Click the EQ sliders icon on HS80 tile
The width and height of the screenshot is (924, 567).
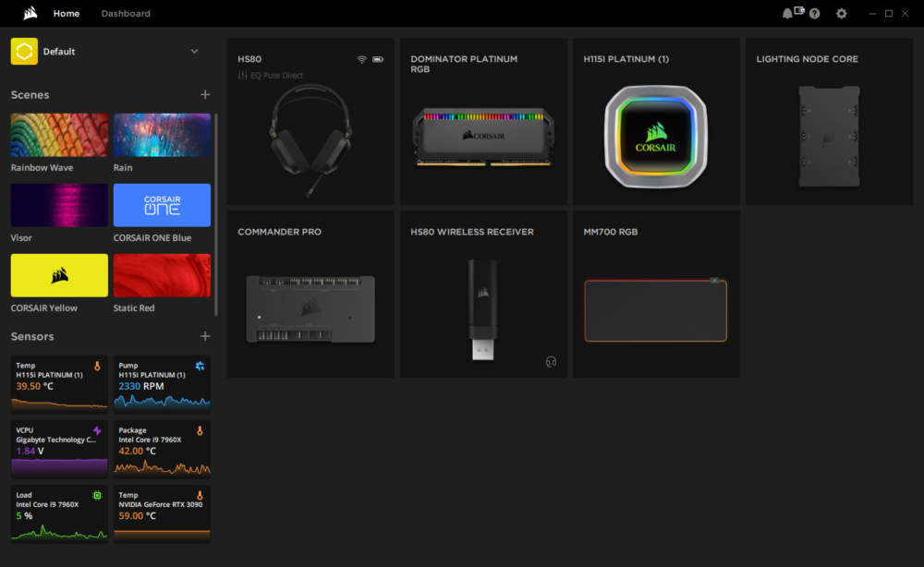pyautogui.click(x=242, y=76)
